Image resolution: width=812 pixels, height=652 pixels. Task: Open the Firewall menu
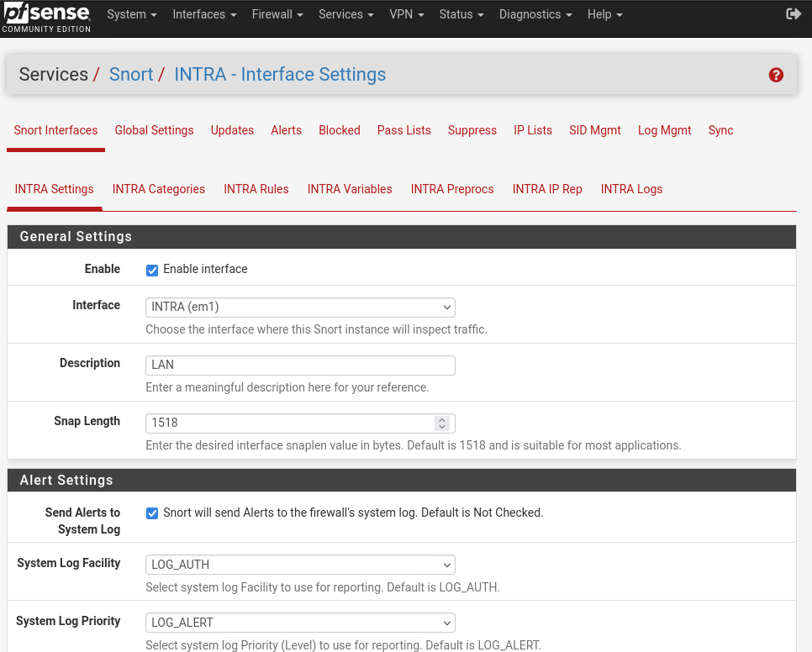(x=277, y=14)
